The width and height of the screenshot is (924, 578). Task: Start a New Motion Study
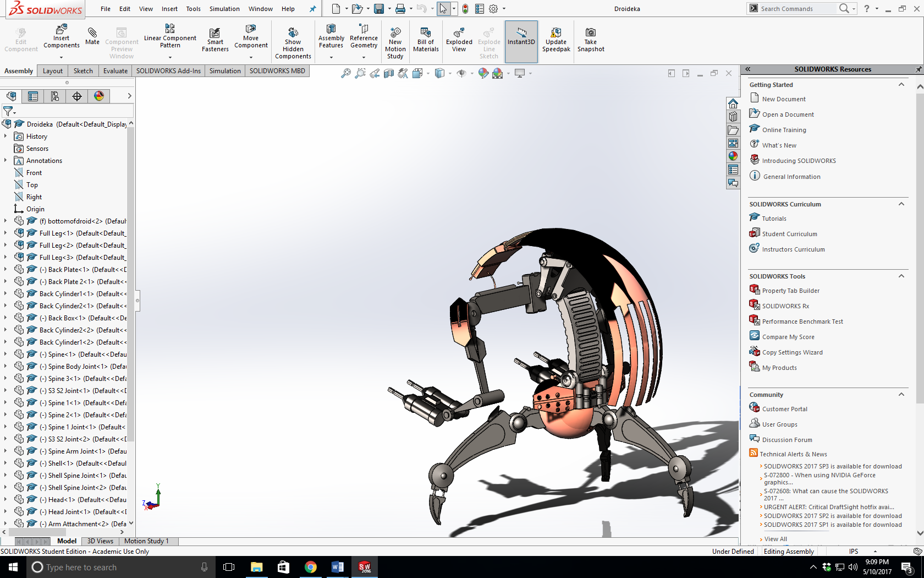395,43
